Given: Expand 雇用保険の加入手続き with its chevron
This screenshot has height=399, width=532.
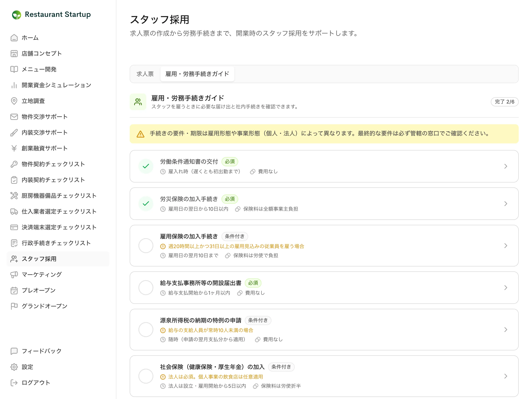Looking at the screenshot, I should click(x=506, y=246).
